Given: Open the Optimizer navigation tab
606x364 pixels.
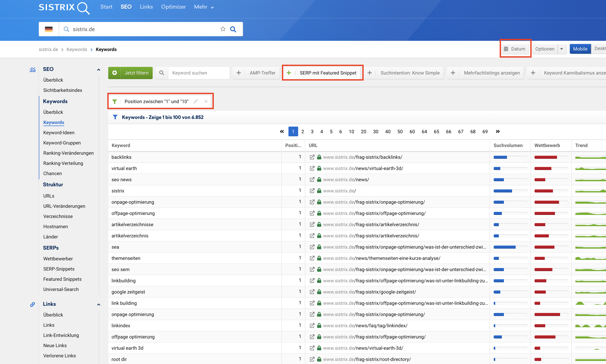Looking at the screenshot, I should (173, 7).
